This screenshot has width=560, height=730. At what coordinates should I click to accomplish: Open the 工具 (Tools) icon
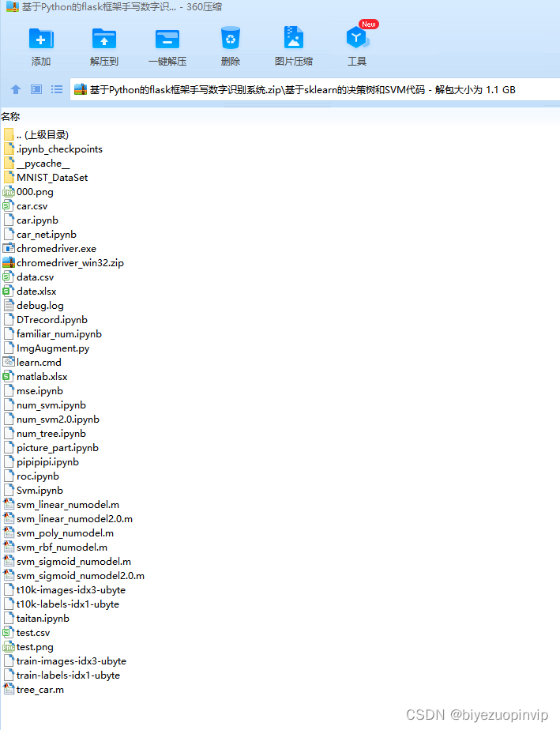coord(357,37)
